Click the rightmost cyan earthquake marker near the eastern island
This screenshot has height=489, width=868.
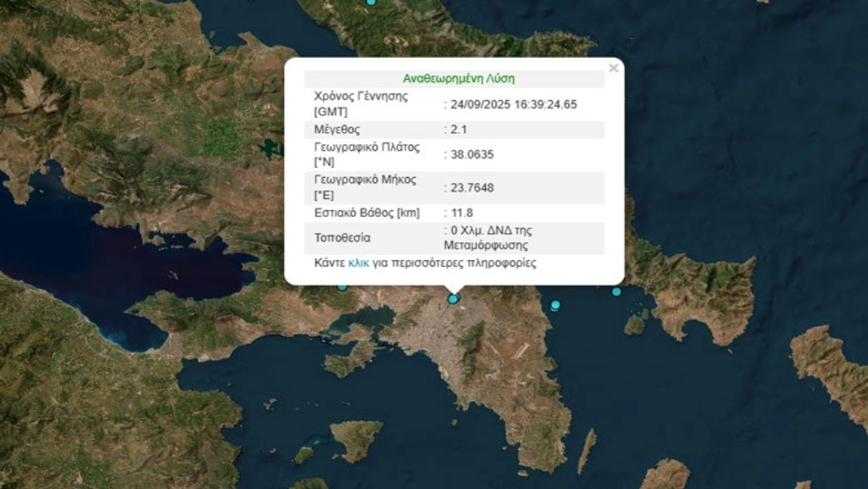click(x=616, y=292)
